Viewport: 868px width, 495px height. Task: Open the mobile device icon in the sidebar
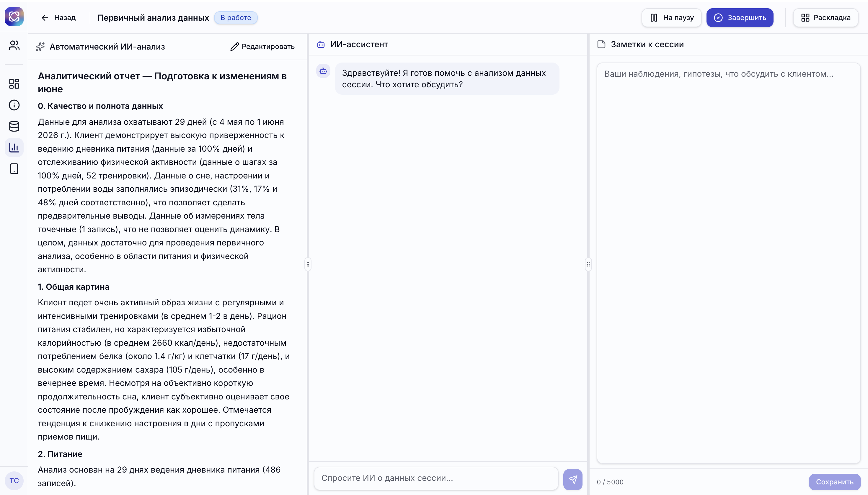(x=14, y=169)
